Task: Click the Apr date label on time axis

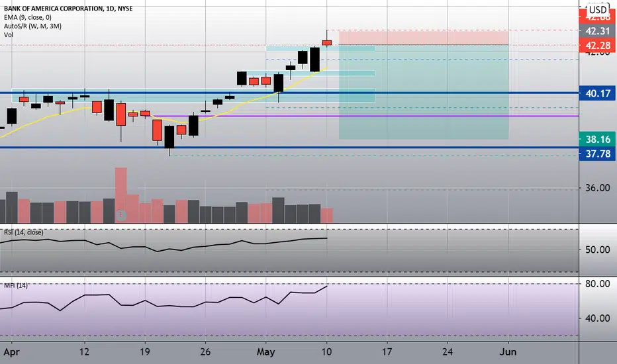Action: (x=11, y=352)
